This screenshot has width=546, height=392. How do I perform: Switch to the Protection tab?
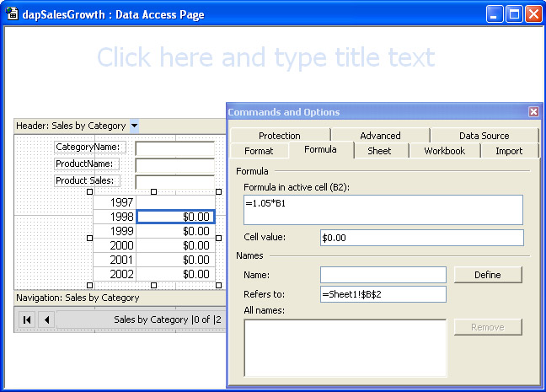point(279,136)
